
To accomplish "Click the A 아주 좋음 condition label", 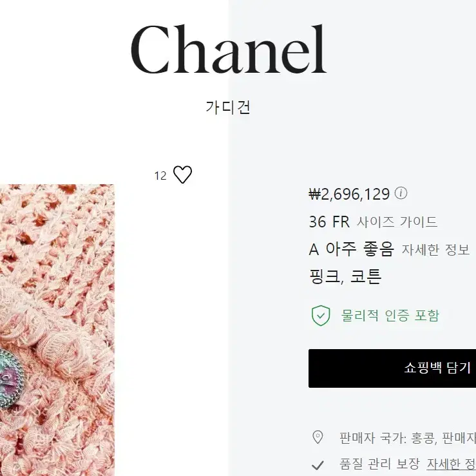I will (x=351, y=249).
